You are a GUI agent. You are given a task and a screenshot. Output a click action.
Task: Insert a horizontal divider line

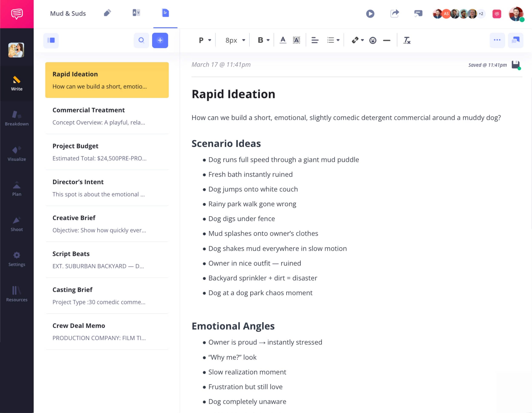(x=387, y=40)
